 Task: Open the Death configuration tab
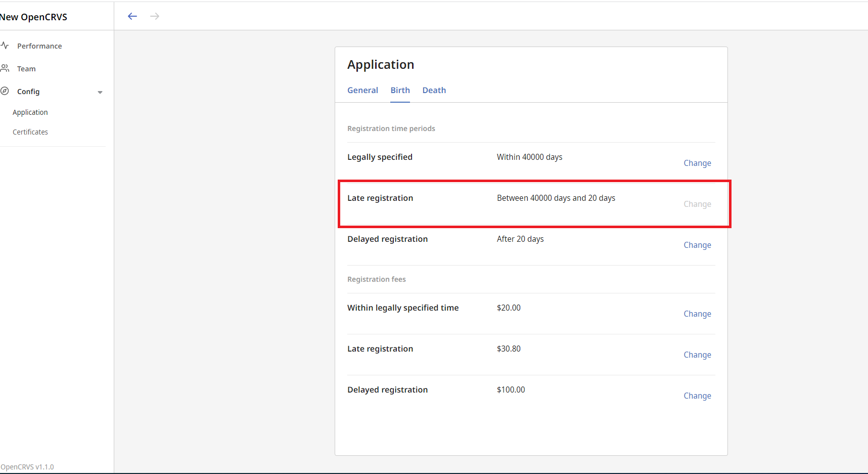coord(434,90)
